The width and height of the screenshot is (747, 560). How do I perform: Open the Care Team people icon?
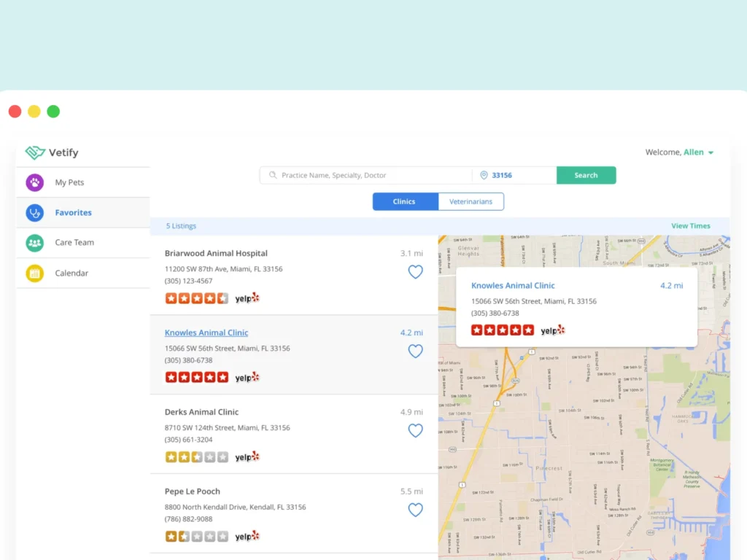(x=35, y=243)
